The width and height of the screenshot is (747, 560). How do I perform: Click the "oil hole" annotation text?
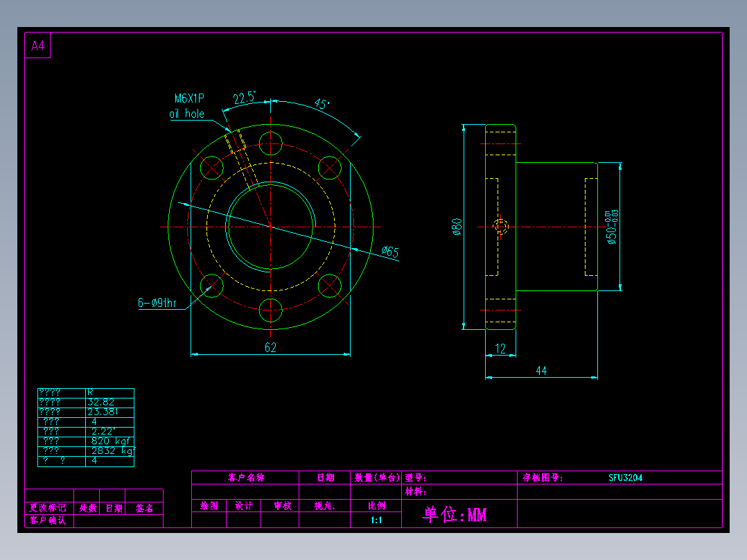coord(187,114)
